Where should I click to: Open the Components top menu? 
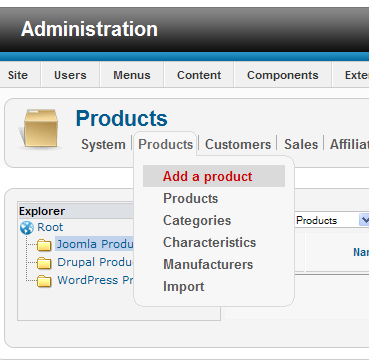point(283,75)
